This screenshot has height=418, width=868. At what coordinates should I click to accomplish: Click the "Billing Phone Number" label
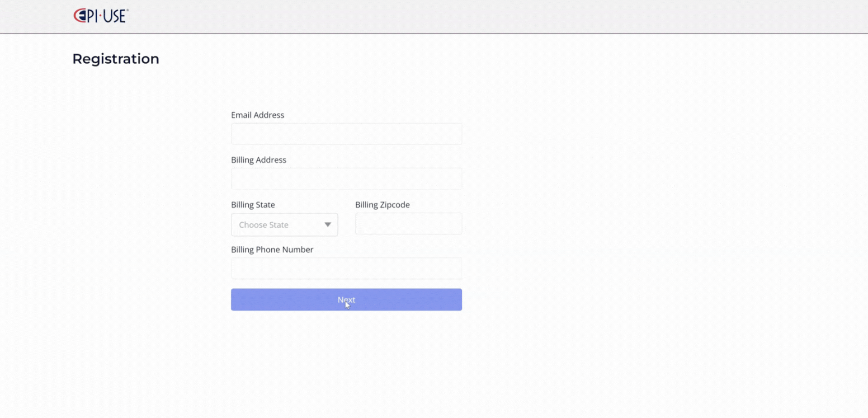[x=272, y=249]
